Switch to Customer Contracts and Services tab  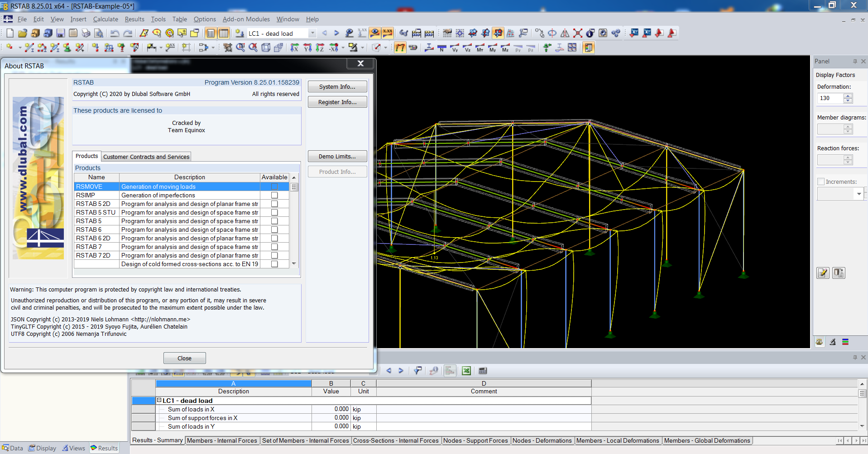(x=146, y=157)
